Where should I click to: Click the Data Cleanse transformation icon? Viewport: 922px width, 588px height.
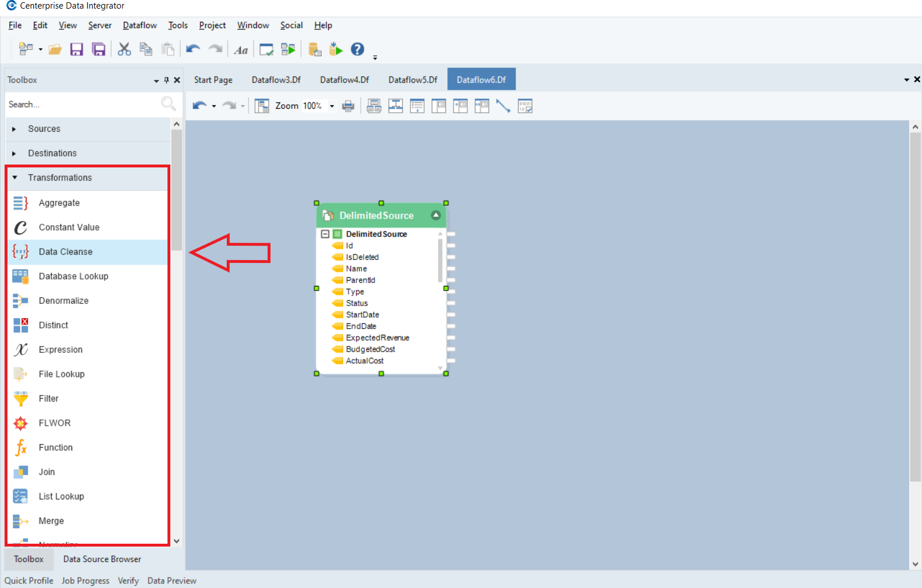click(x=21, y=252)
